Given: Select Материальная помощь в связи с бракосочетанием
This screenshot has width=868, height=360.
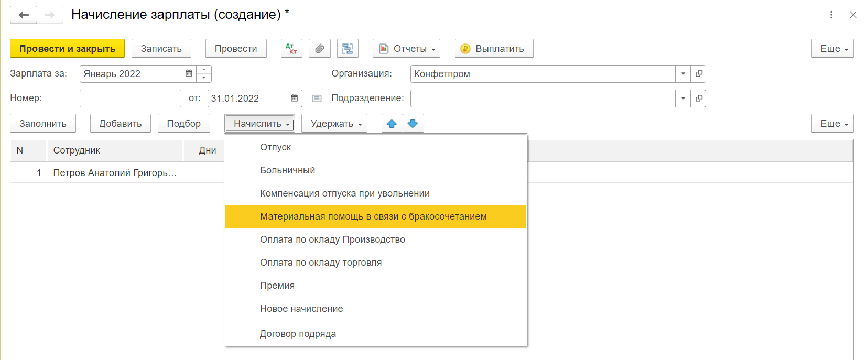Looking at the screenshot, I should pyautogui.click(x=375, y=216).
